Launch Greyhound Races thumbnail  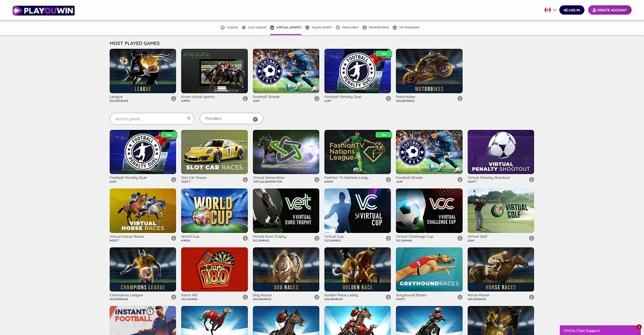429,270
